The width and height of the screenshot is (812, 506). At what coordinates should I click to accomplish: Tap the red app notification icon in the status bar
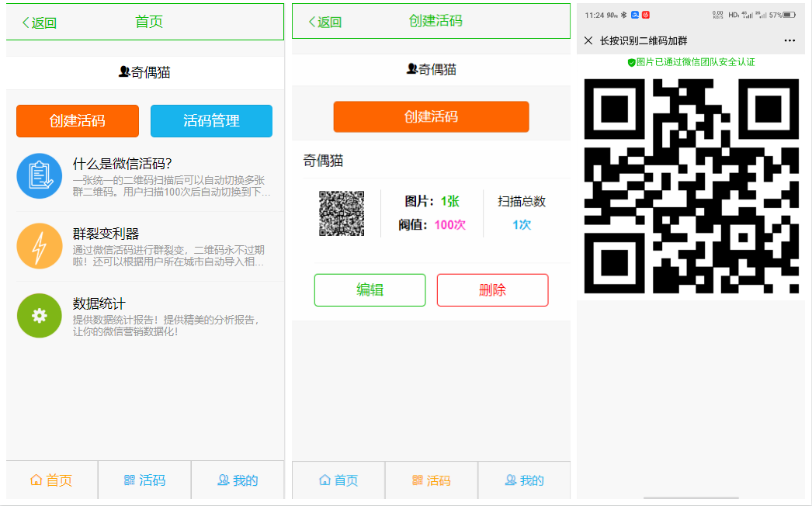pyautogui.click(x=646, y=15)
